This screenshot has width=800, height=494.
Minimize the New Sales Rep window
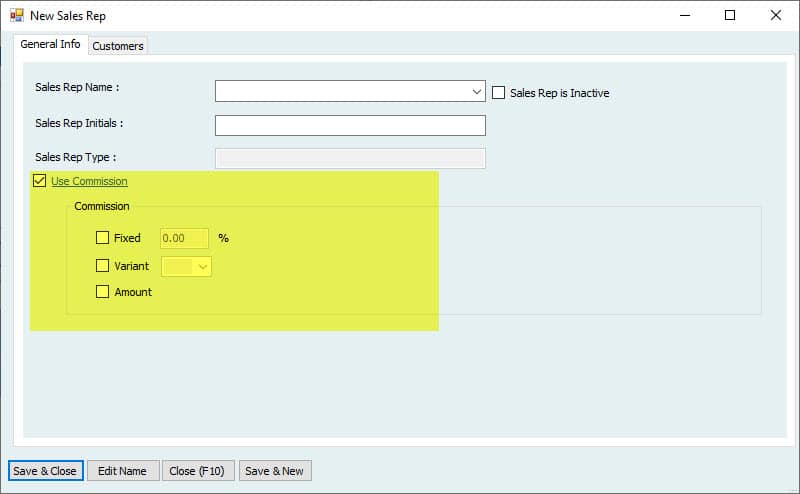685,15
